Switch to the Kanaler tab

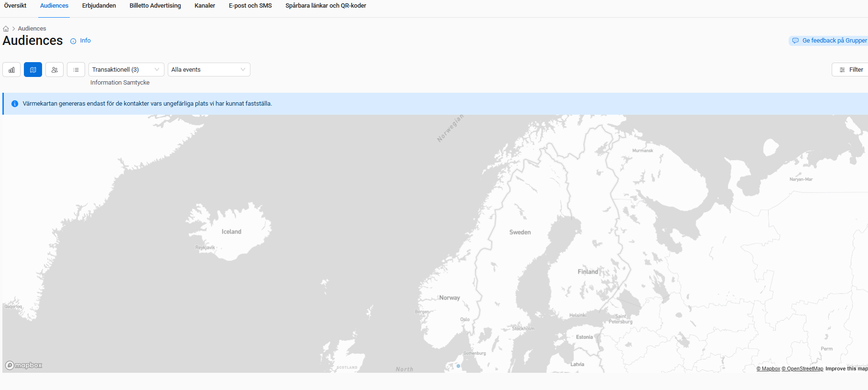click(205, 6)
